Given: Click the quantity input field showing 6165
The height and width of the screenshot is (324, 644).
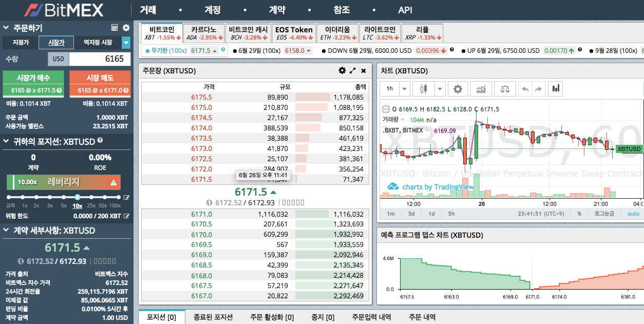Looking at the screenshot, I should [99, 59].
